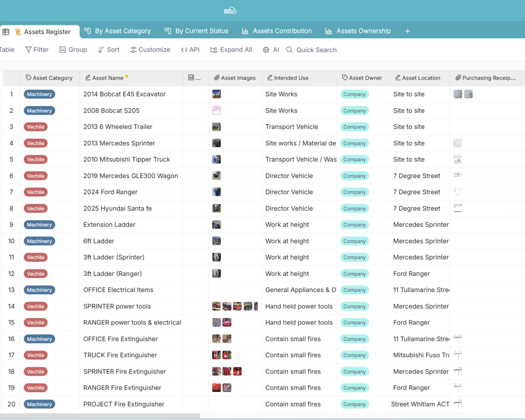Switch to By Asset Category tab
The height and width of the screenshot is (420, 525).
coord(118,31)
